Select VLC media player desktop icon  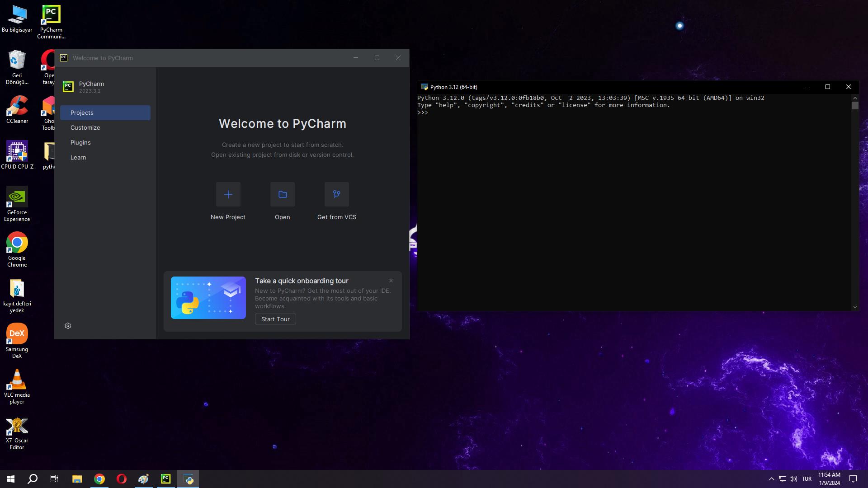pyautogui.click(x=17, y=387)
